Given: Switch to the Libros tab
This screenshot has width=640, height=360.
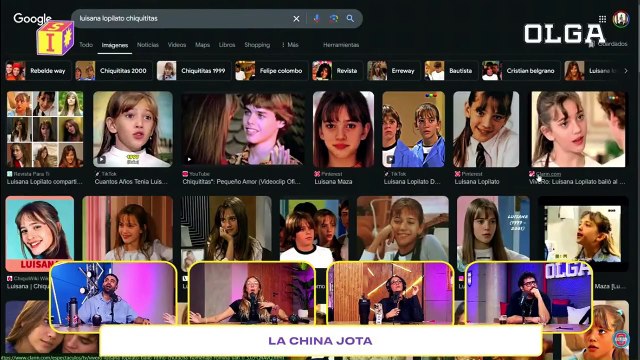Looking at the screenshot, I should click(227, 45).
